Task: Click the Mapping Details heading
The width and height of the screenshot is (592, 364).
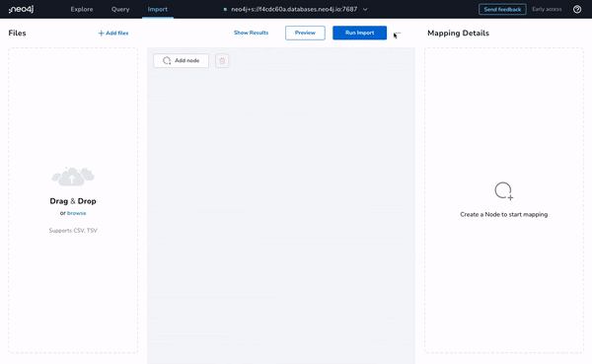Action: click(458, 34)
